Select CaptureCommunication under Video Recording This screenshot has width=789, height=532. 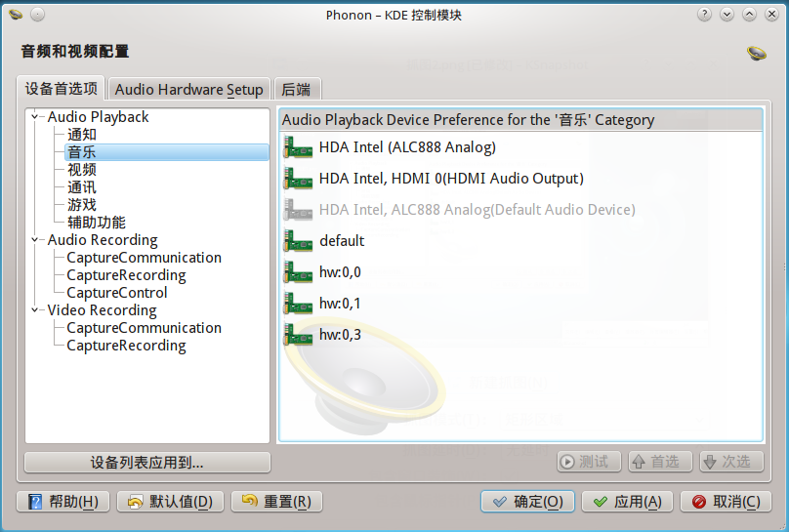144,328
